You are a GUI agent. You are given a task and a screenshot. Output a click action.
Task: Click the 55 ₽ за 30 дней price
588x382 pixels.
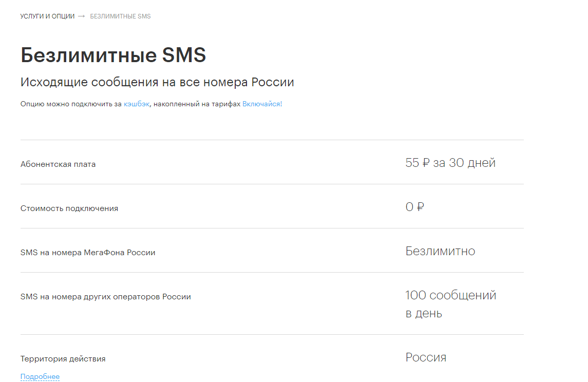tap(450, 163)
